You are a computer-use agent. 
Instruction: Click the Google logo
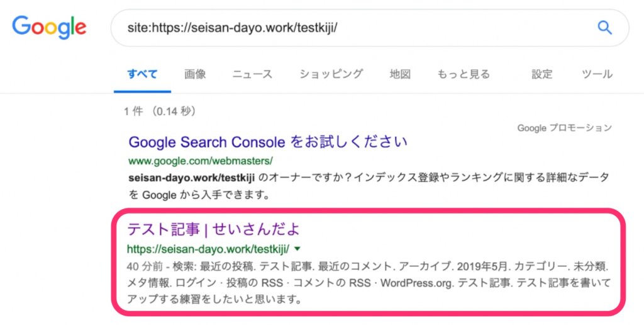(x=49, y=27)
